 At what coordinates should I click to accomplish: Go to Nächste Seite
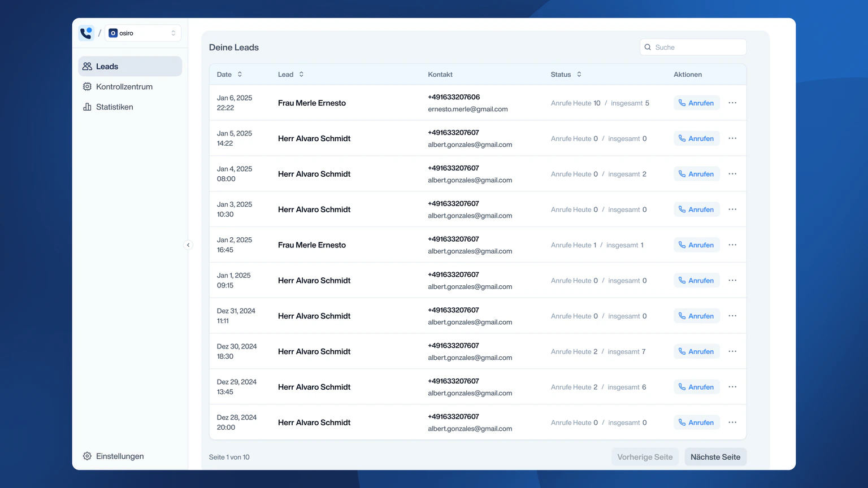715,456
